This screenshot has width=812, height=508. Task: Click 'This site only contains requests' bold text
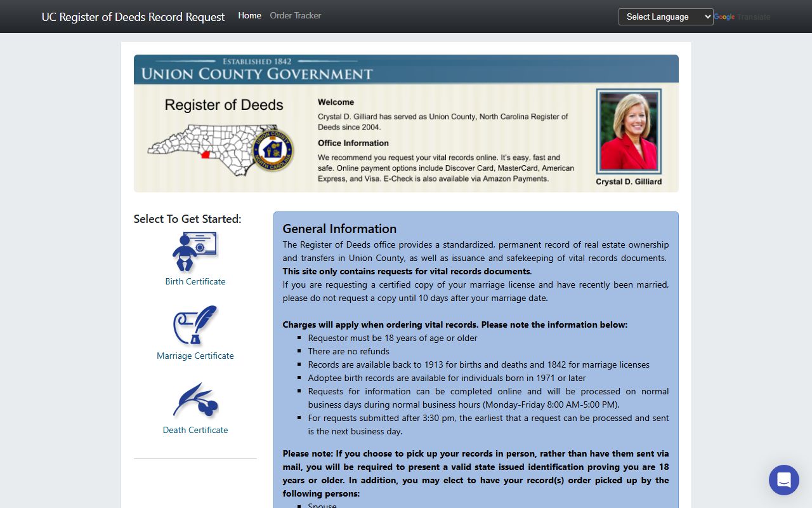point(407,271)
